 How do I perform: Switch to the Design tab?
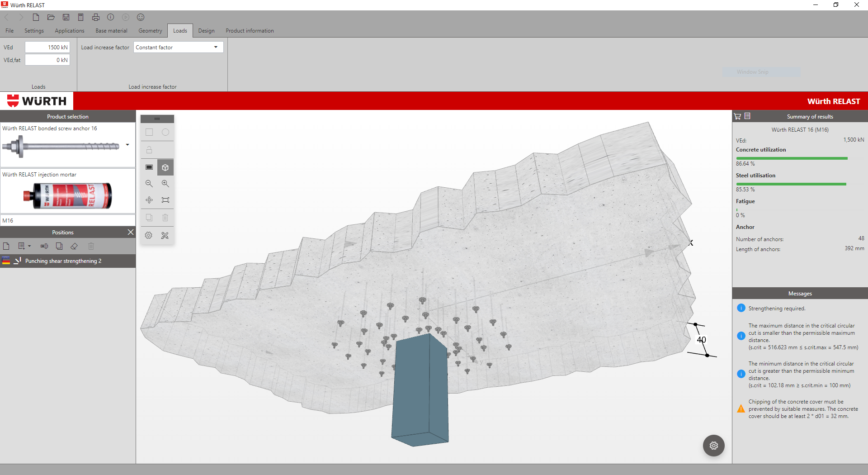pyautogui.click(x=206, y=31)
